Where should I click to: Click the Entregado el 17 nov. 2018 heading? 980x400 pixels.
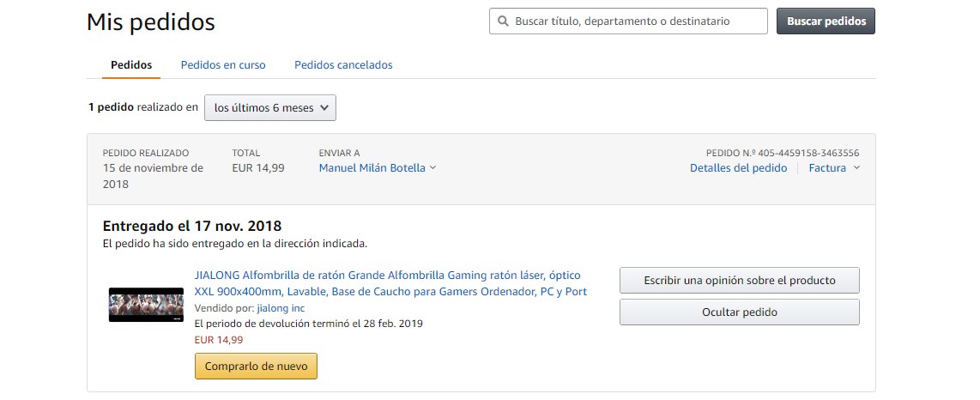(x=192, y=227)
